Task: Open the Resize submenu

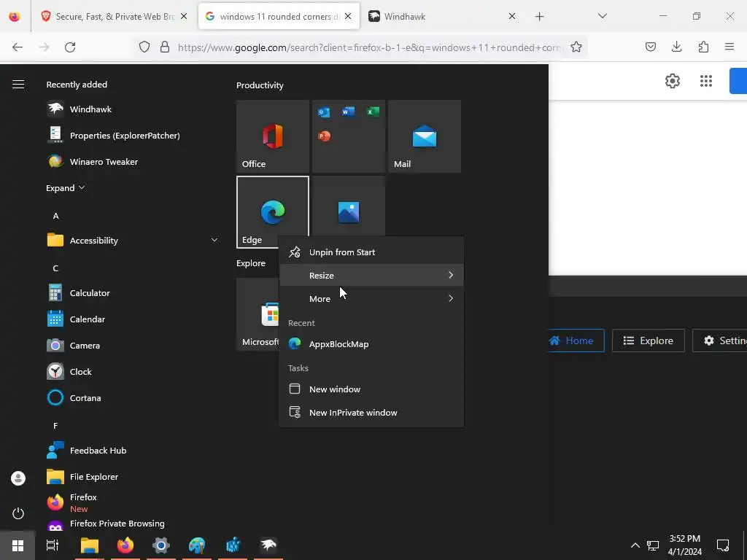Action: pyautogui.click(x=371, y=275)
